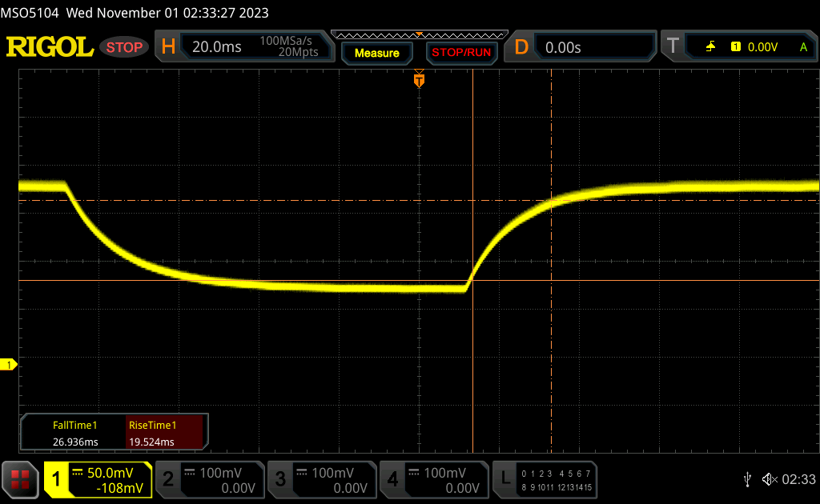Click the channel 1 DC coupling icon
Screen dimensions: 820x504
coord(78,473)
